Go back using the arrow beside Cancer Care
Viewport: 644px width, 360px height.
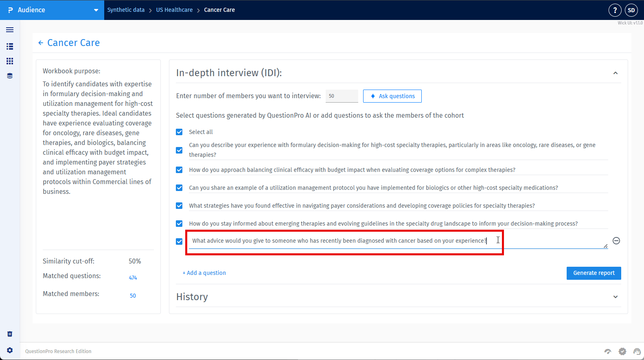point(41,43)
